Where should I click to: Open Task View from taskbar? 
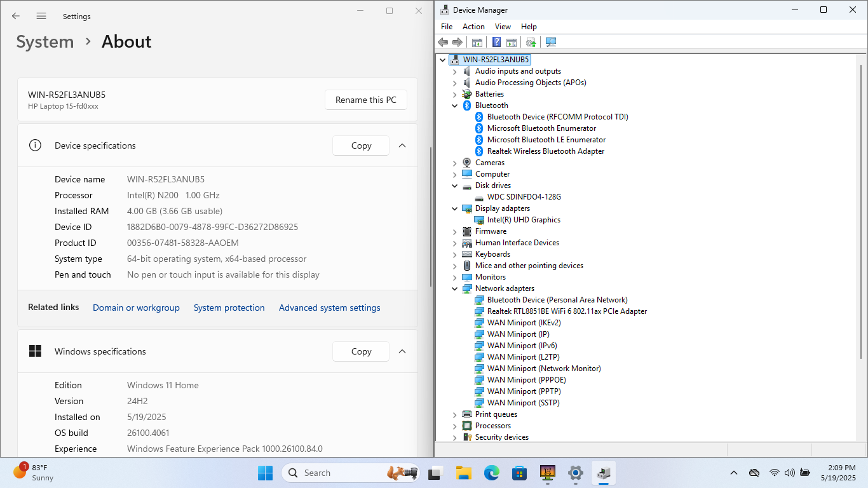point(435,473)
